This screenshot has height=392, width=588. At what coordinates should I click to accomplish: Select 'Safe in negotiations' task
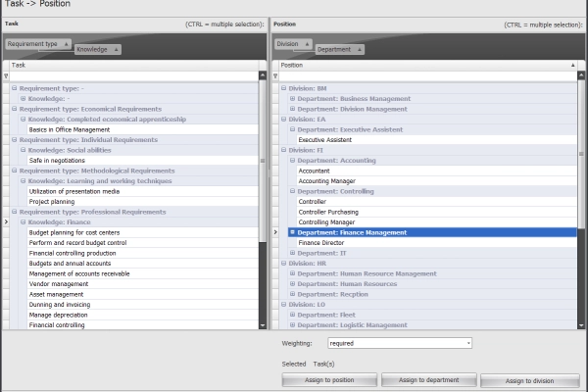coord(142,160)
